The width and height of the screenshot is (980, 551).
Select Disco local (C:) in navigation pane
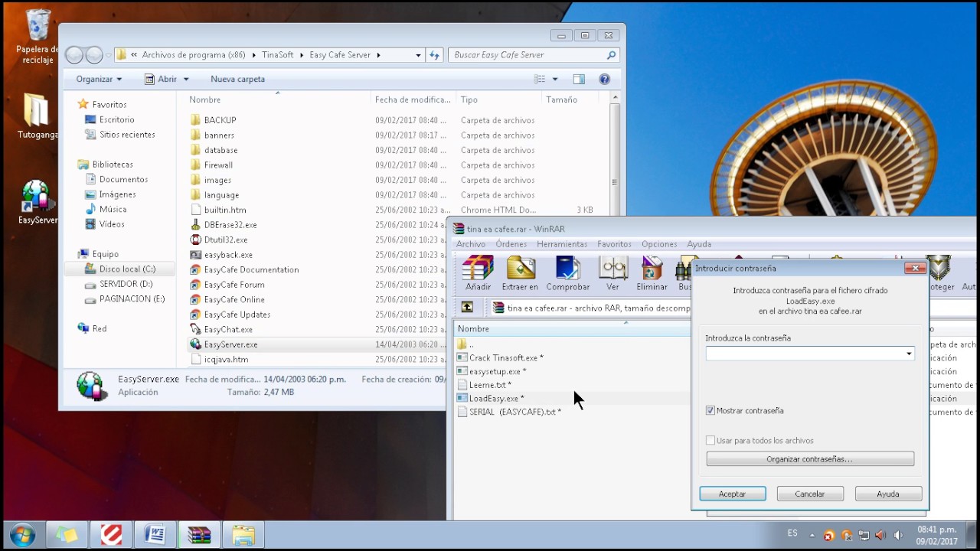[x=120, y=269]
